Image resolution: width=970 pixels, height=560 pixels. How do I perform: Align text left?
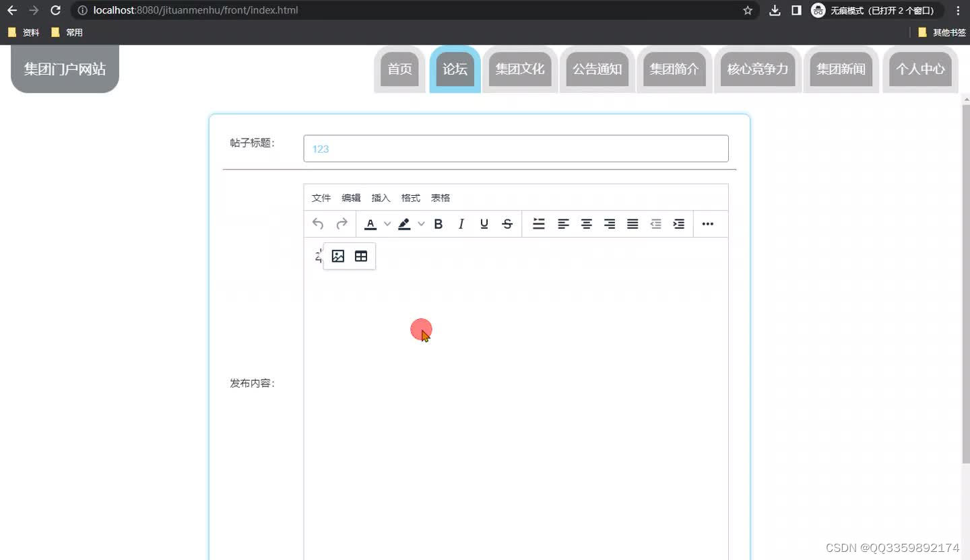pyautogui.click(x=563, y=224)
